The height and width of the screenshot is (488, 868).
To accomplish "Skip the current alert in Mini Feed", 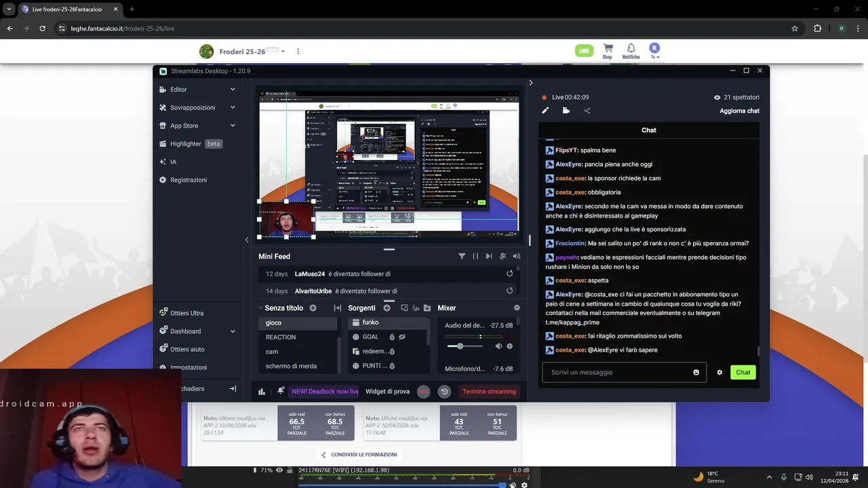I will tap(489, 256).
